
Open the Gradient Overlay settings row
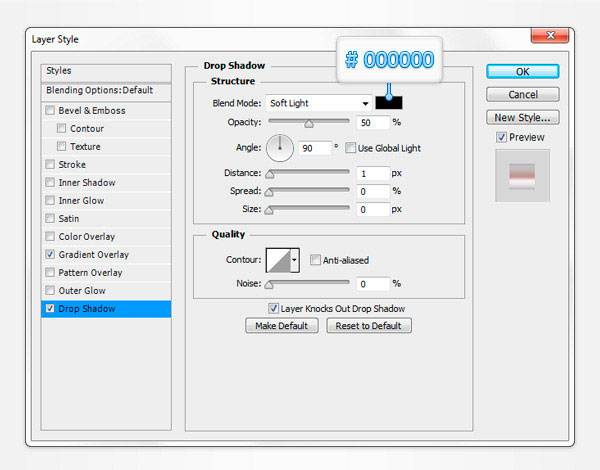[106, 255]
